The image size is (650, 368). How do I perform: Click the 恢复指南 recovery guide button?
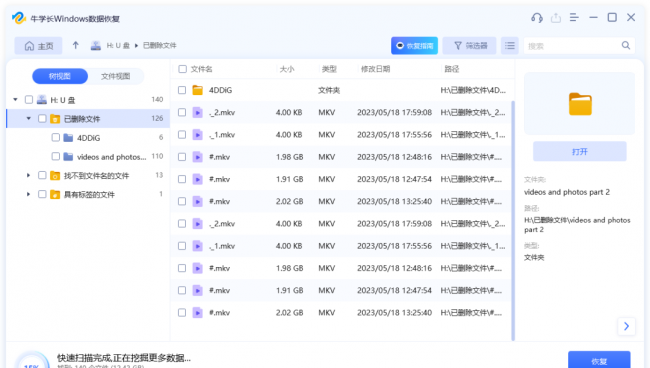point(415,46)
